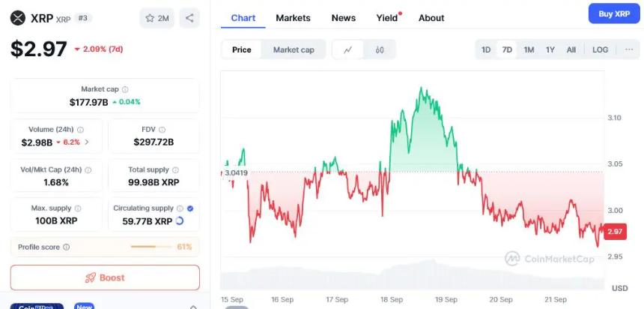Open the chart more options ellipsis

pyautogui.click(x=628, y=49)
